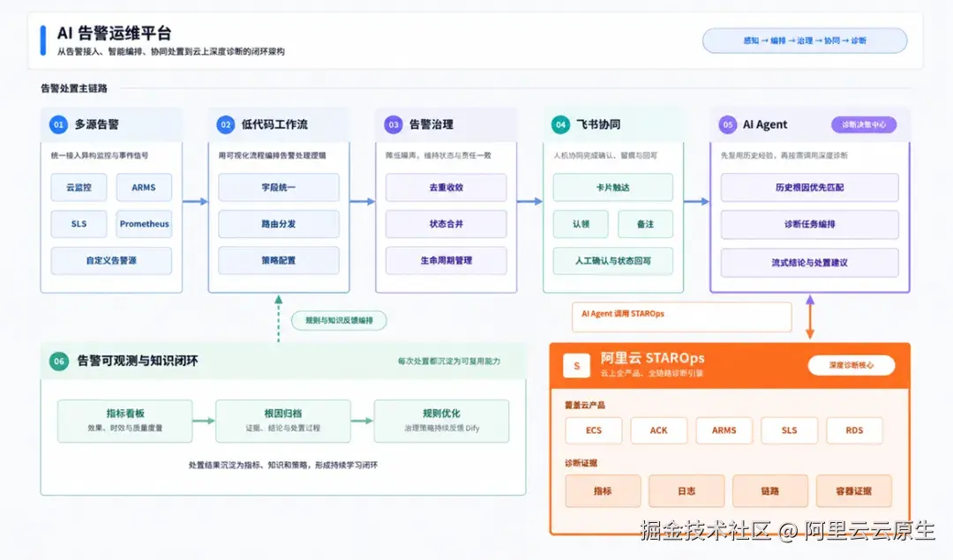Click the 覆盖云产品 label

(585, 405)
